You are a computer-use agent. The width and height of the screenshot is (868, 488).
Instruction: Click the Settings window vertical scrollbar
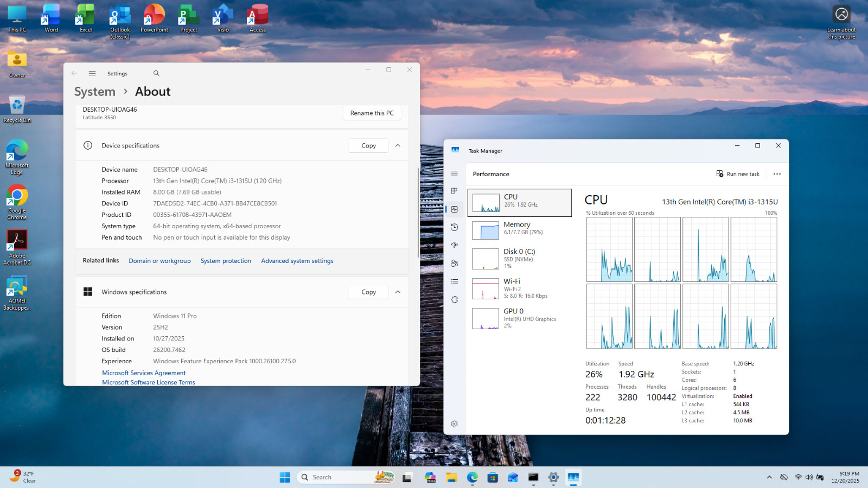[418, 213]
